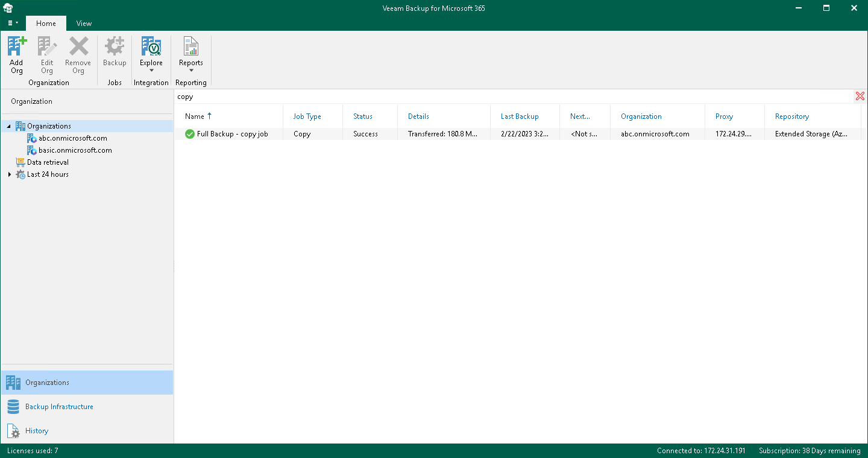Click the 'Copy' job type cell
The height and width of the screenshot is (458, 868).
[302, 134]
